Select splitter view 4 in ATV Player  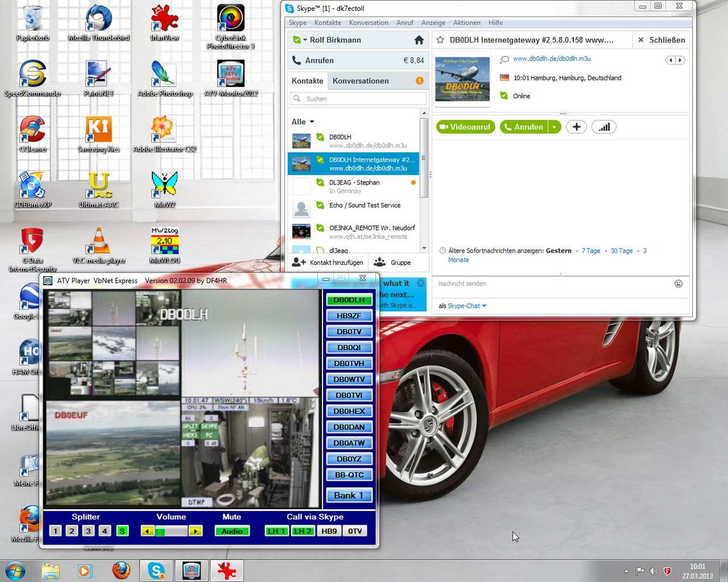coord(105,531)
